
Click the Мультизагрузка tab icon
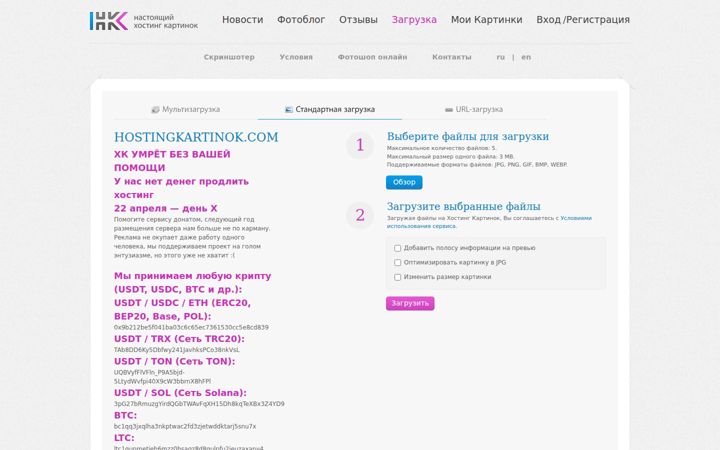pyautogui.click(x=155, y=110)
